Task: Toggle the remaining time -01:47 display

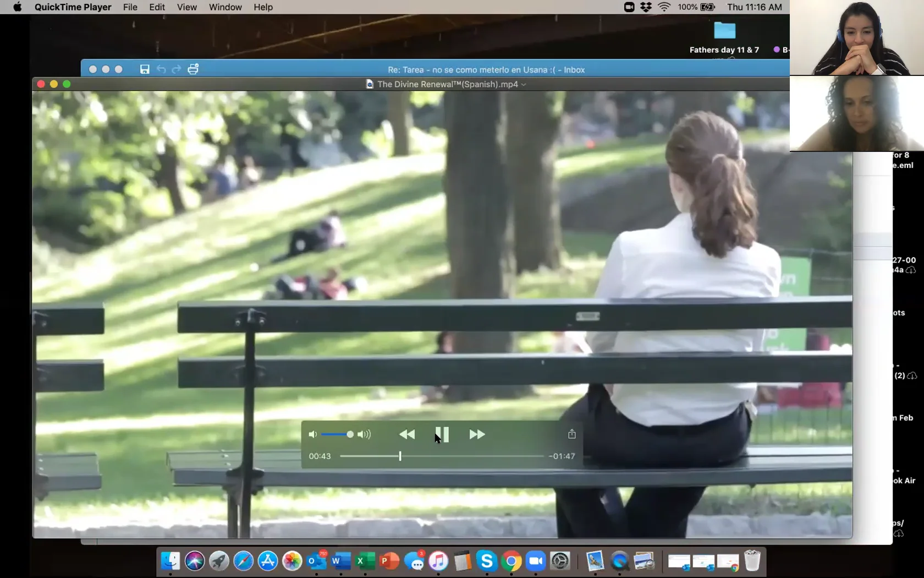Action: tap(562, 456)
